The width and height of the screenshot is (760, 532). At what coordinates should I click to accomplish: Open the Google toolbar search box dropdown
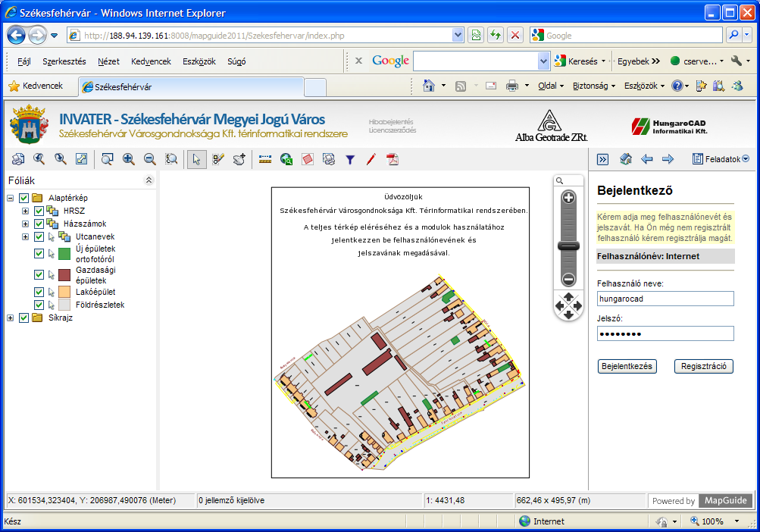coord(543,61)
